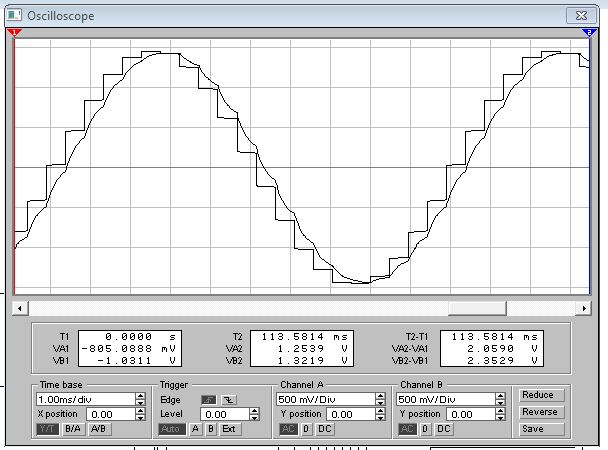Increase Channel B volts per division

tap(500, 396)
